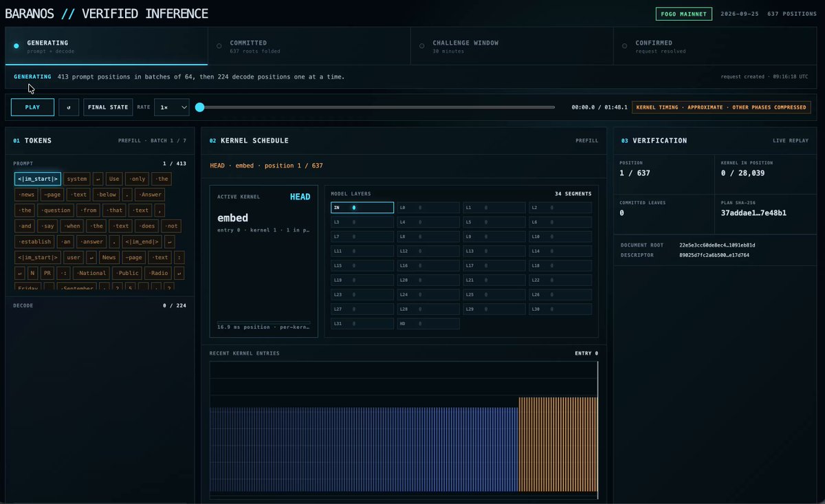825x504 pixels.
Task: Select the IN segment in Model Layers
Action: click(x=362, y=207)
